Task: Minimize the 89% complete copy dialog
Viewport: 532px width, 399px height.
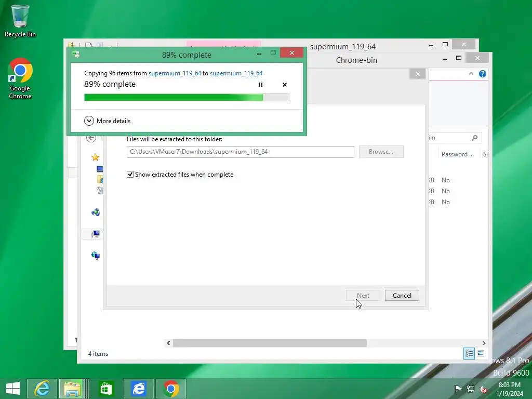Action: tap(259, 54)
